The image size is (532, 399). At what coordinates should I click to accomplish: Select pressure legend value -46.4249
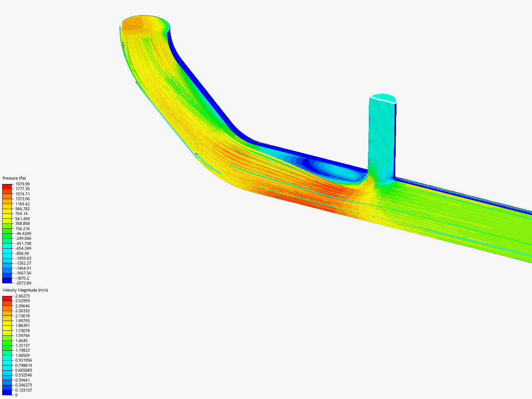pyautogui.click(x=23, y=233)
